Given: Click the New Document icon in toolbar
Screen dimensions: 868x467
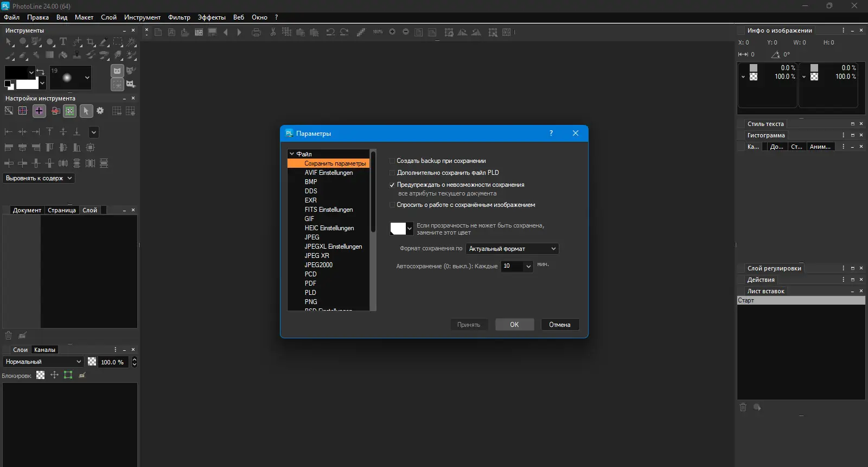Looking at the screenshot, I should (158, 33).
